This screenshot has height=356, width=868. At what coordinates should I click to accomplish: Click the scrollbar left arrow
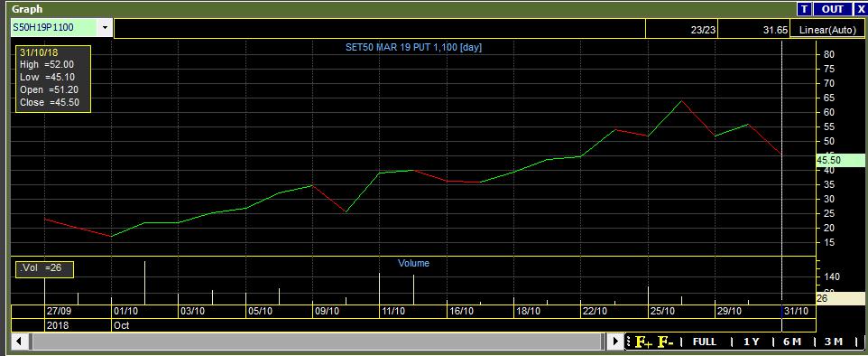point(18,341)
